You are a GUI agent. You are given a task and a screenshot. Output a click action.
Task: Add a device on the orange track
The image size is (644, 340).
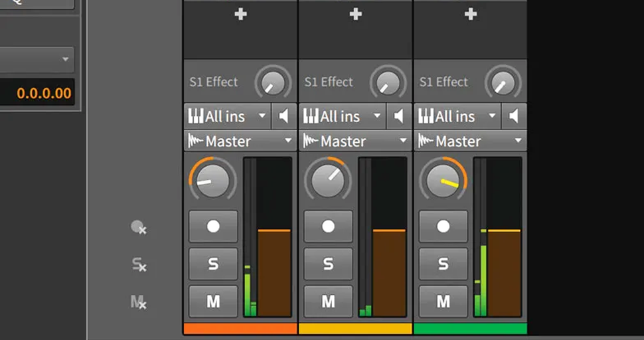[x=241, y=14]
